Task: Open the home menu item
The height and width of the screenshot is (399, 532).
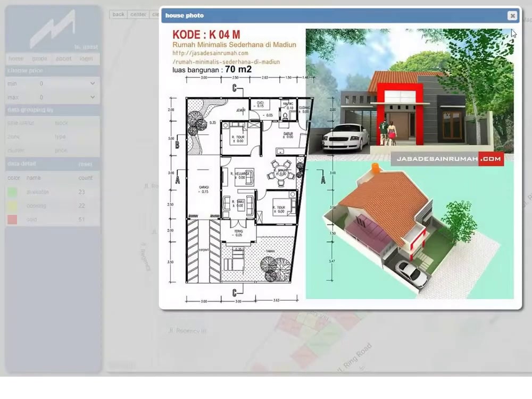Action: coord(16,59)
